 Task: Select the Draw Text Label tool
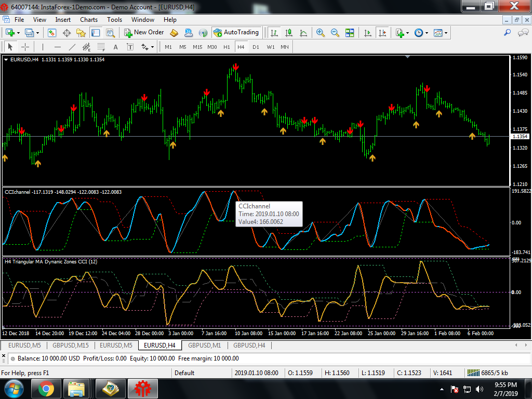tap(130, 47)
